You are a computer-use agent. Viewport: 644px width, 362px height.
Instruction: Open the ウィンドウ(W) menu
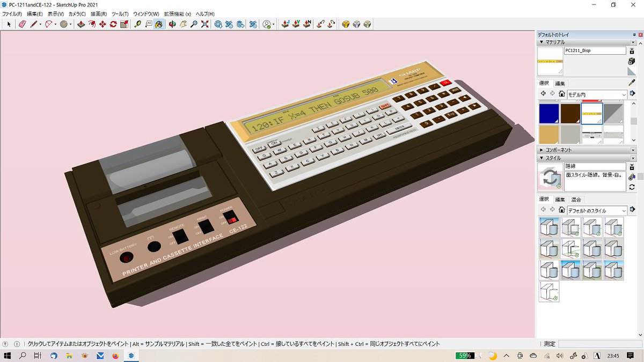tap(145, 13)
